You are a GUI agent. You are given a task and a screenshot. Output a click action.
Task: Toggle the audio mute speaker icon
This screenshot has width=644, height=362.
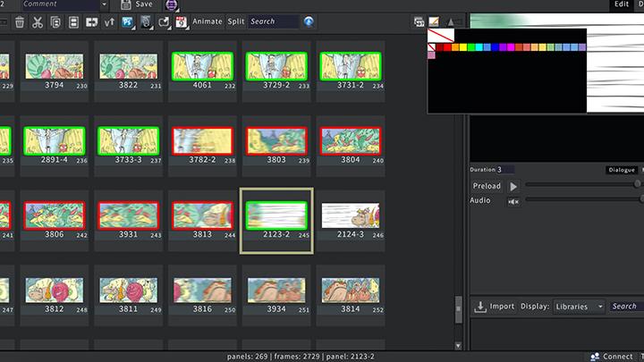coord(513,201)
